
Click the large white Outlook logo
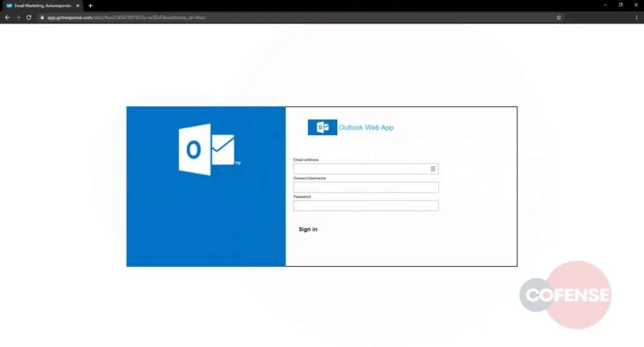click(x=209, y=149)
